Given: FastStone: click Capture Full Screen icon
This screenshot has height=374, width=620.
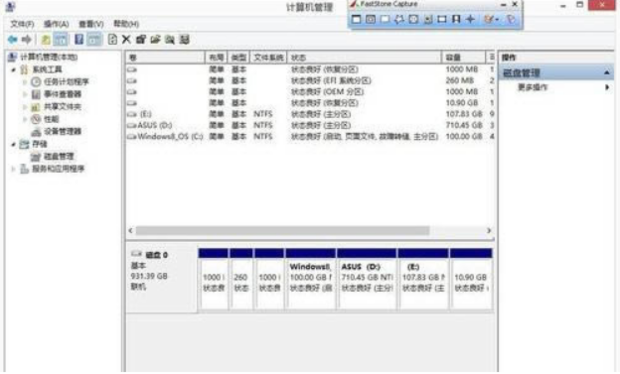Looking at the screenshot, I should click(x=413, y=19).
